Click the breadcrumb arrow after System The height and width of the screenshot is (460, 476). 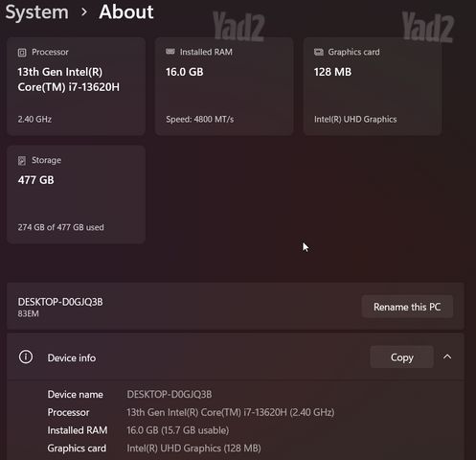84,12
